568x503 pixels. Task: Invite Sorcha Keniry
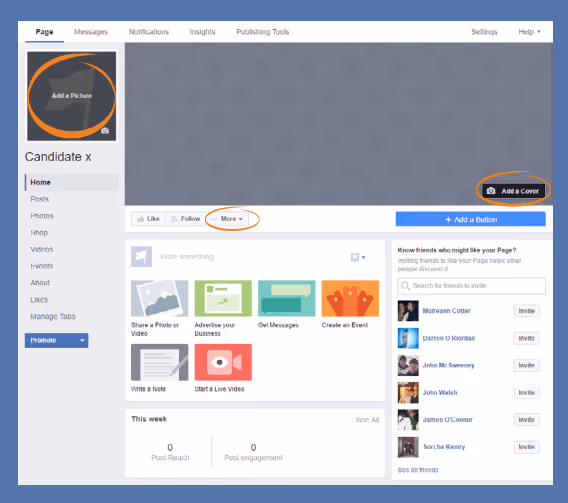[x=526, y=447]
